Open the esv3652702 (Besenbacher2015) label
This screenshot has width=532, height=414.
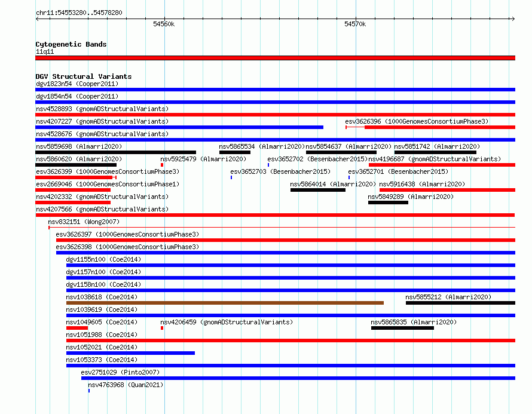pyautogui.click(x=317, y=159)
